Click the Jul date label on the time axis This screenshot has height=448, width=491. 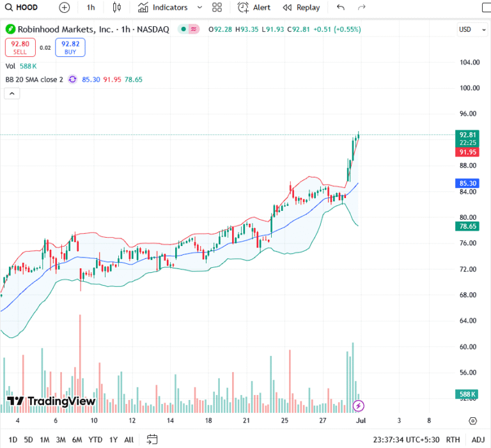pyautogui.click(x=361, y=421)
